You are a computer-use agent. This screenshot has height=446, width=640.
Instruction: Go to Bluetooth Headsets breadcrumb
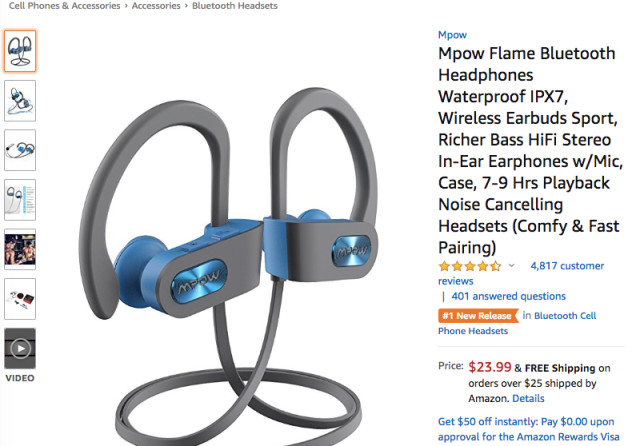tap(235, 6)
